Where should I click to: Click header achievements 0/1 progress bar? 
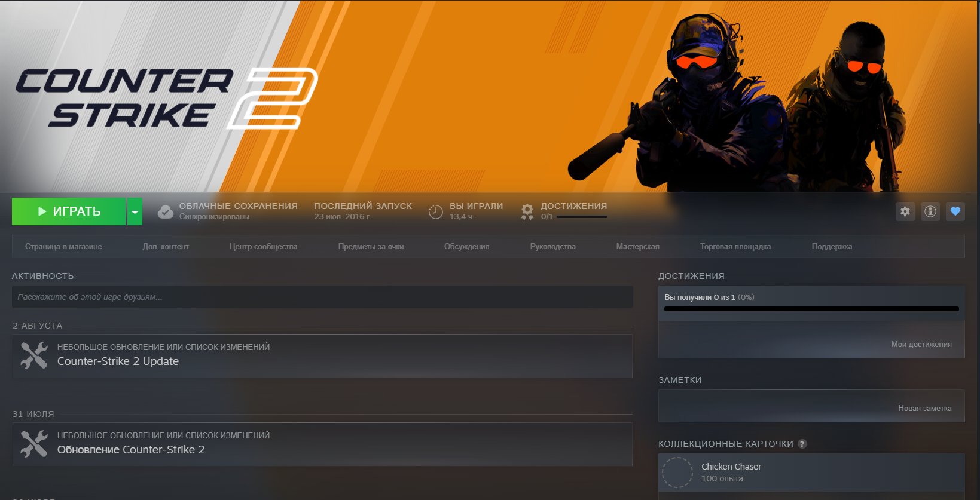pyautogui.click(x=582, y=217)
